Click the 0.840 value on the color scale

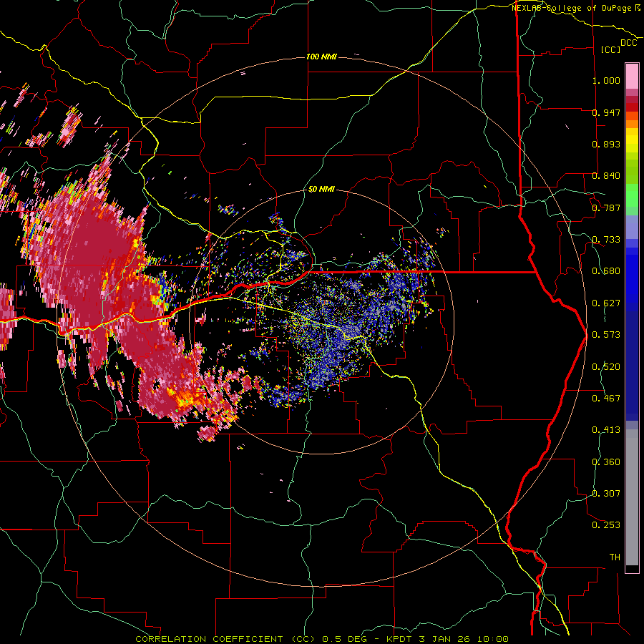pyautogui.click(x=606, y=176)
